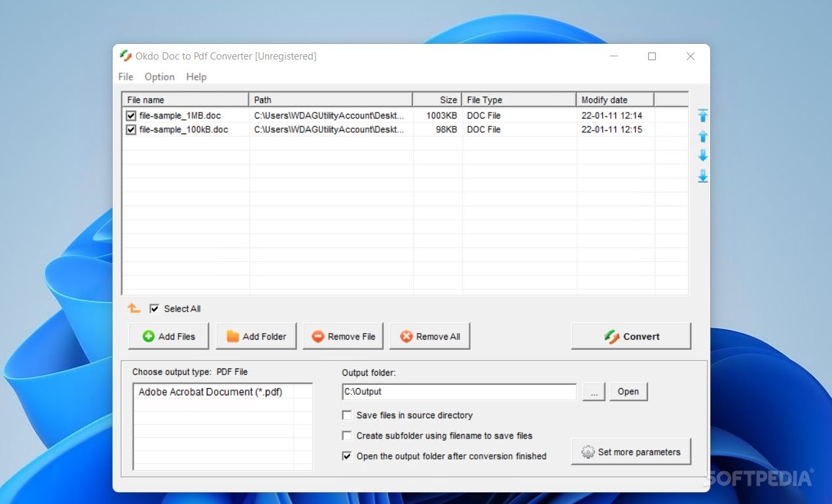The image size is (832, 504).
Task: Close the Okdo converter window
Action: tap(691, 56)
